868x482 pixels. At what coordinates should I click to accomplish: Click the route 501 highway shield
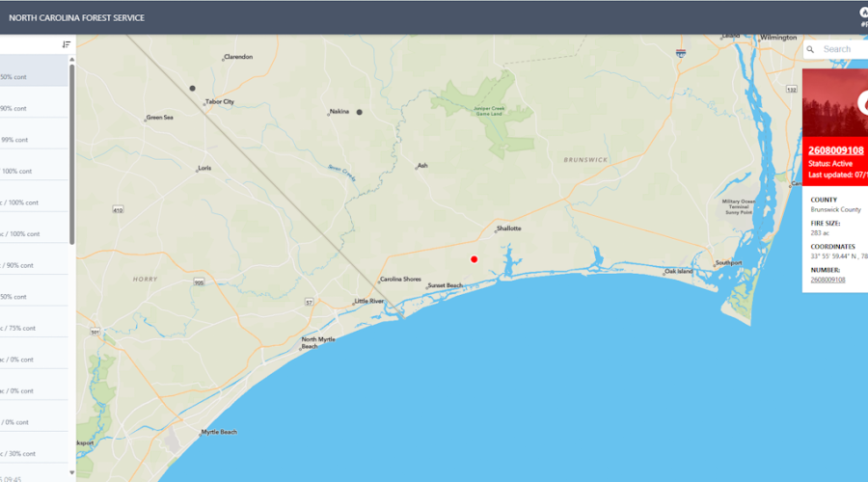click(95, 332)
